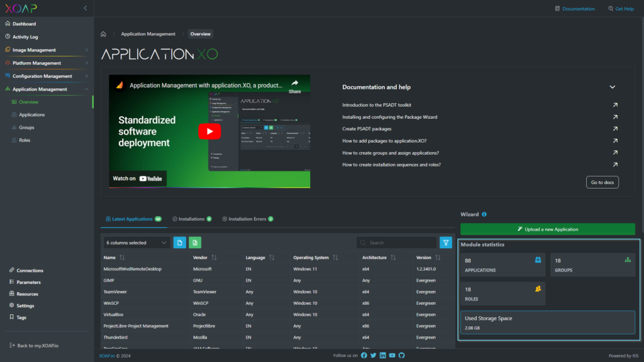Open Introduction to the PSADT toolkit arrow

pos(615,105)
